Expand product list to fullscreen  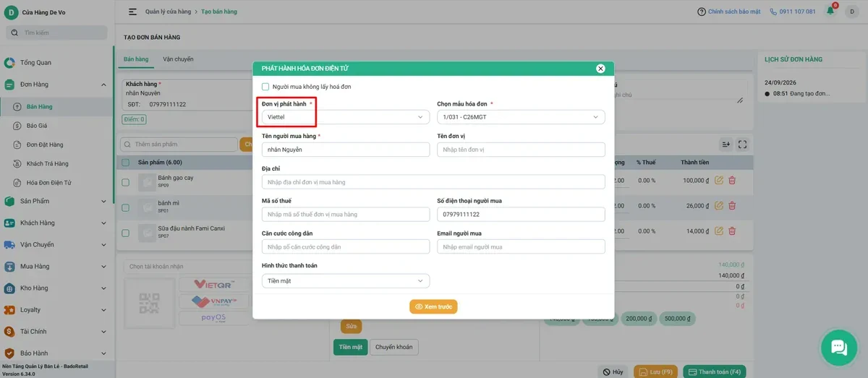(742, 144)
